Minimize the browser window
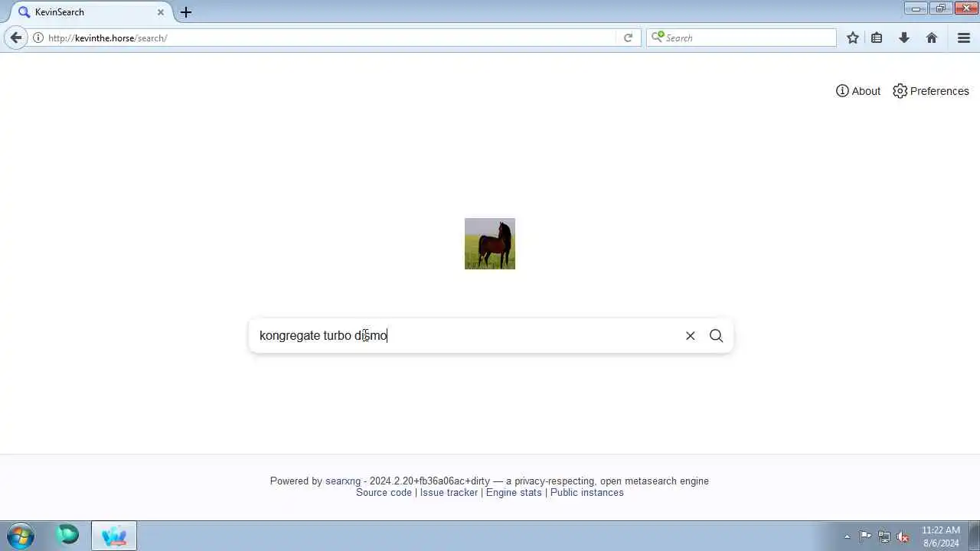Image resolution: width=980 pixels, height=551 pixels. tap(916, 8)
